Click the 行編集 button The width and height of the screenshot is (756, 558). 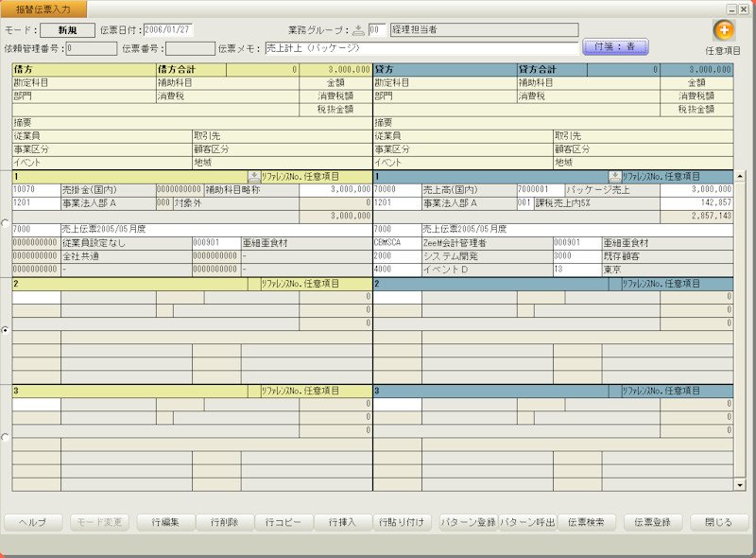(165, 522)
